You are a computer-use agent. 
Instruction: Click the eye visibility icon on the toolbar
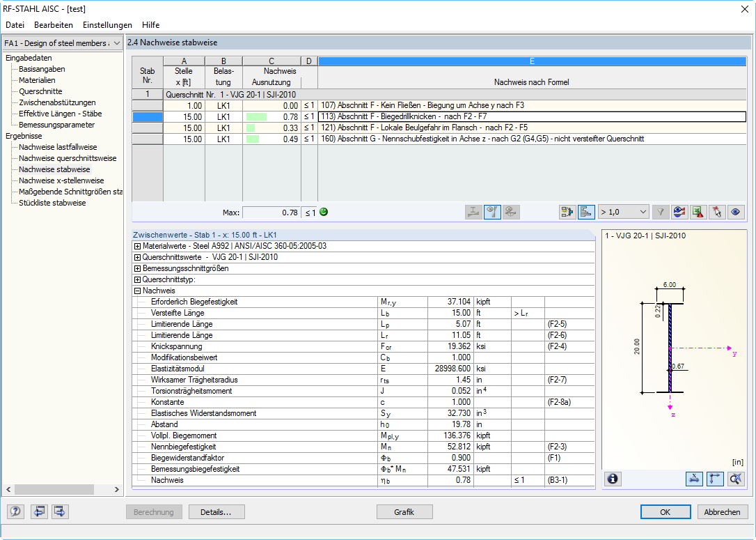735,211
